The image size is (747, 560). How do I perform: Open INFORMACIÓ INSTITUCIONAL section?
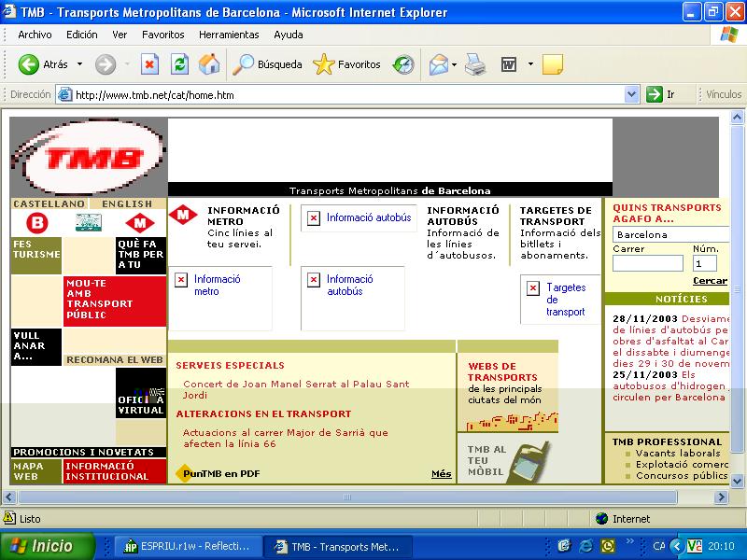[x=114, y=471]
